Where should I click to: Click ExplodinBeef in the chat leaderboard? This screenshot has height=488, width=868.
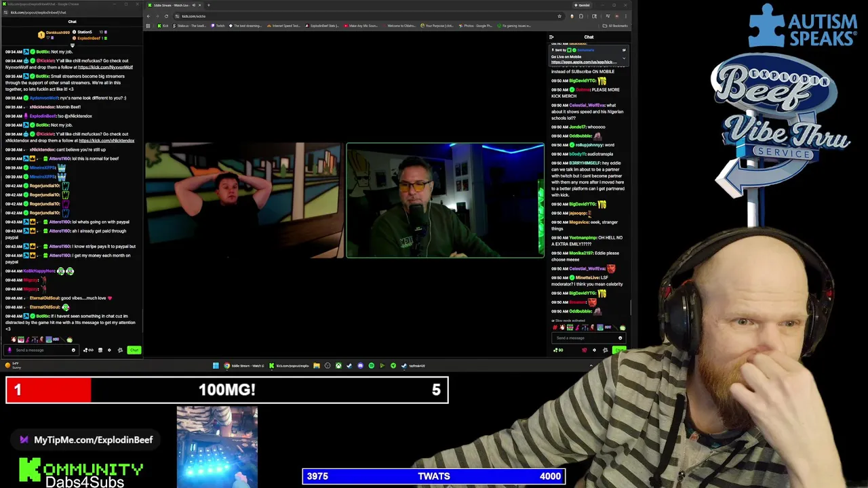(88, 38)
